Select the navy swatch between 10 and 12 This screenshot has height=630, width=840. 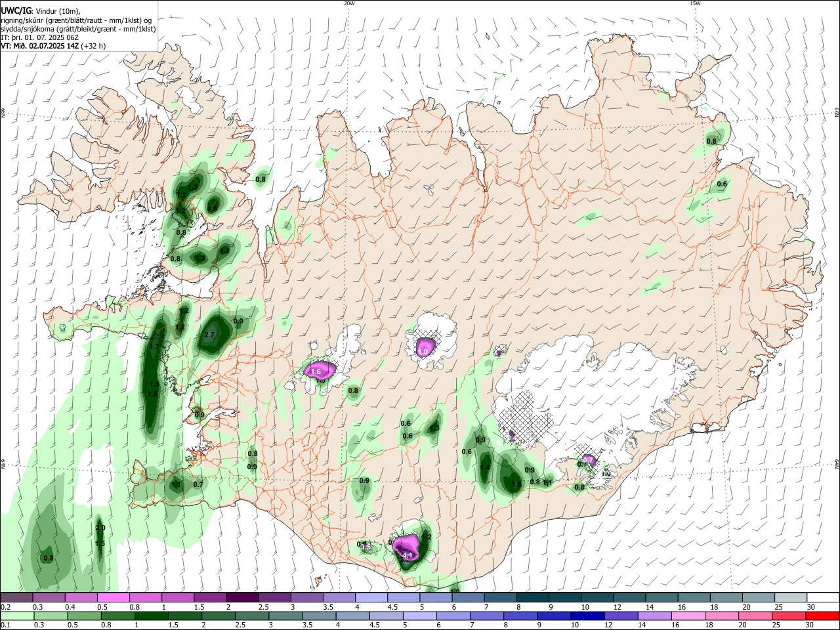click(x=586, y=616)
